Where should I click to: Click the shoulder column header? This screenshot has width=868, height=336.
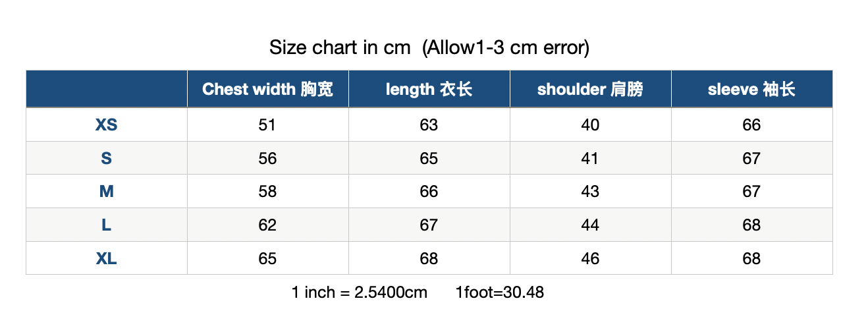pyautogui.click(x=590, y=89)
